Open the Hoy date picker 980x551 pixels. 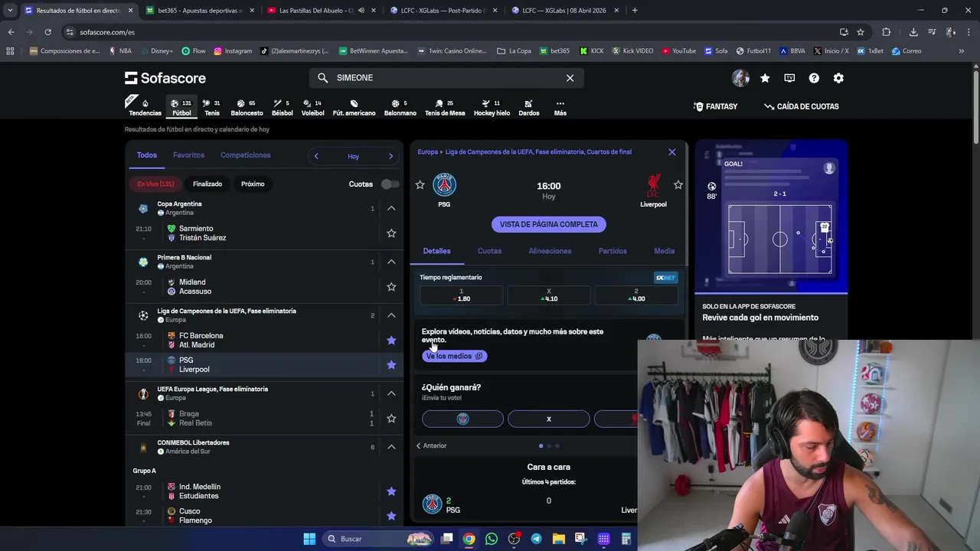click(x=353, y=156)
